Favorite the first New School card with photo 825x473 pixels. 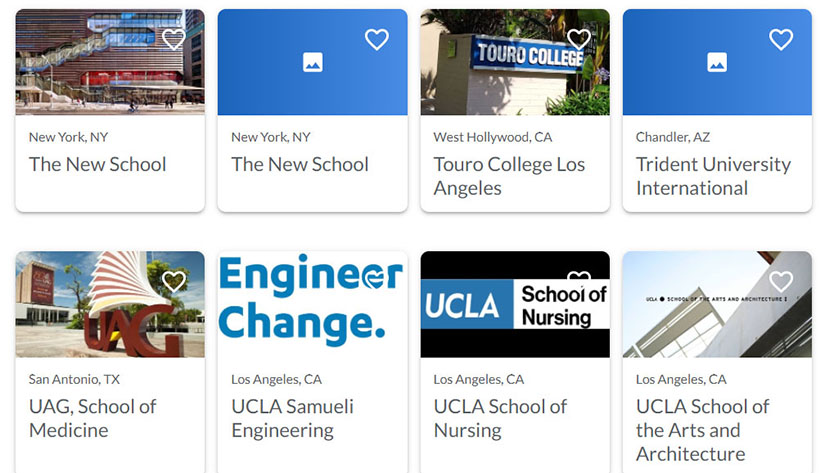tap(174, 39)
